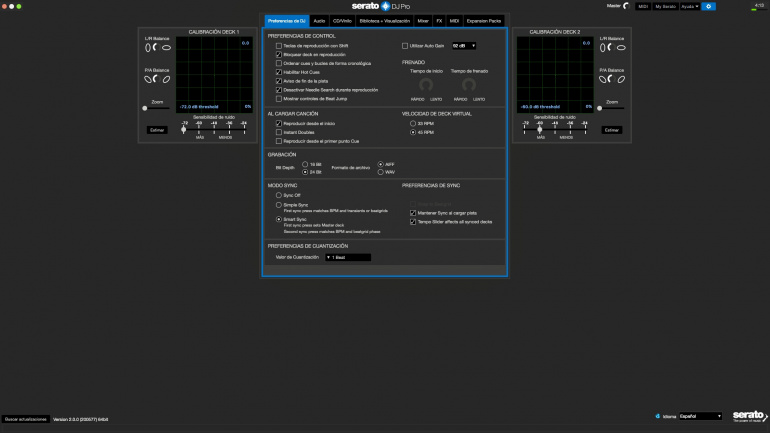Select Smart Sync mode

pos(278,219)
